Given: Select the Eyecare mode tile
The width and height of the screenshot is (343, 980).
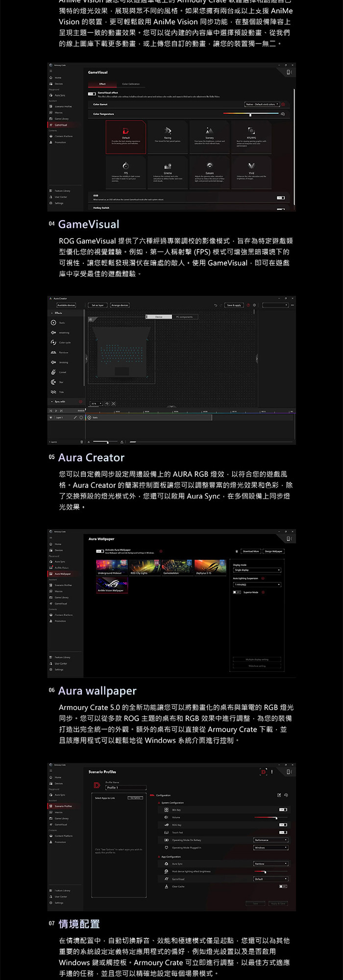Looking at the screenshot, I should click(x=210, y=171).
